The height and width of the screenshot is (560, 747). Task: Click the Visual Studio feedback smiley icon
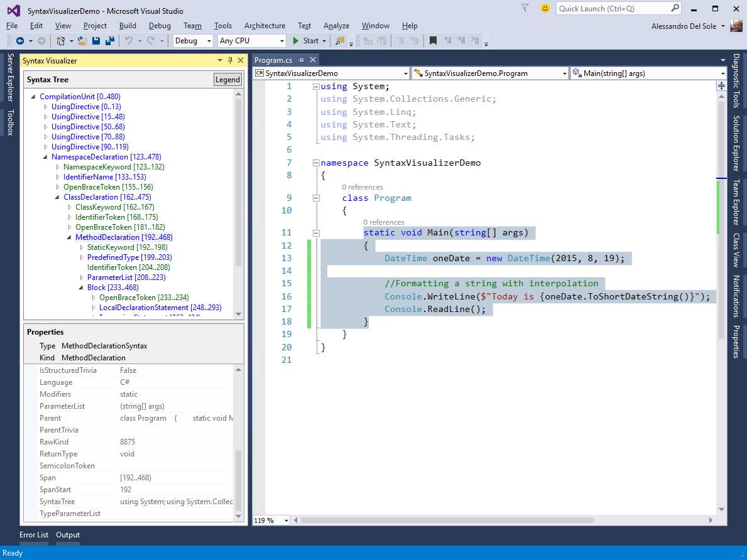(544, 9)
